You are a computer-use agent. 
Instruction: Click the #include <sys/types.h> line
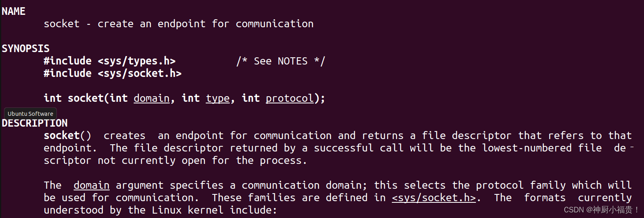110,61
